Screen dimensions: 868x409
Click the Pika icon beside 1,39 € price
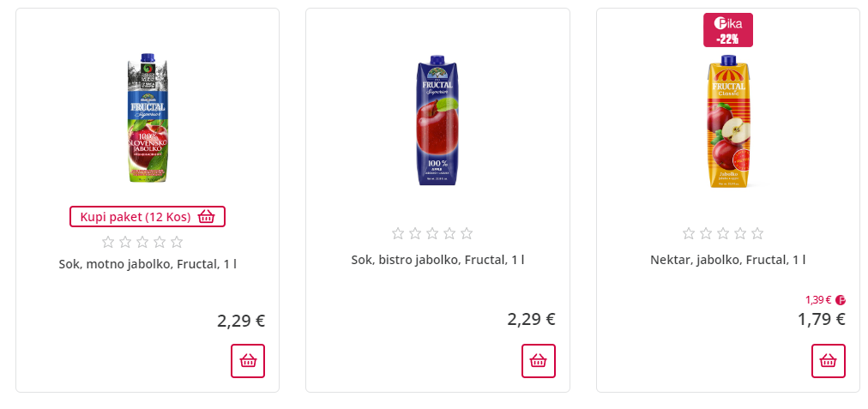pos(841,300)
